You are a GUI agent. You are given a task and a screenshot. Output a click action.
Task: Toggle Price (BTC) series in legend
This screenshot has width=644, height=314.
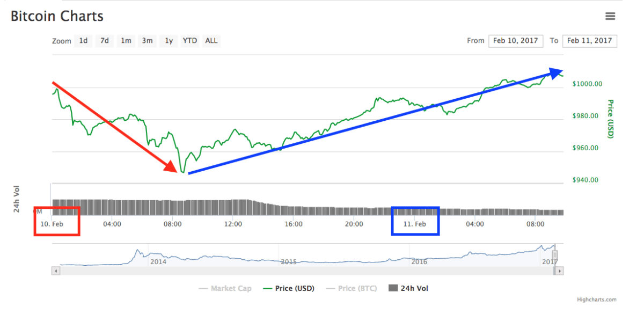coord(352,288)
